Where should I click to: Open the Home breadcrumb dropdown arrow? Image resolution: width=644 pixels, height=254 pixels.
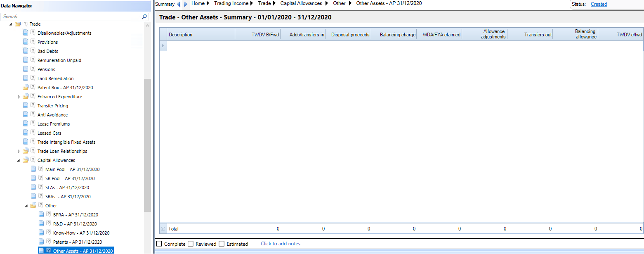(x=208, y=3)
